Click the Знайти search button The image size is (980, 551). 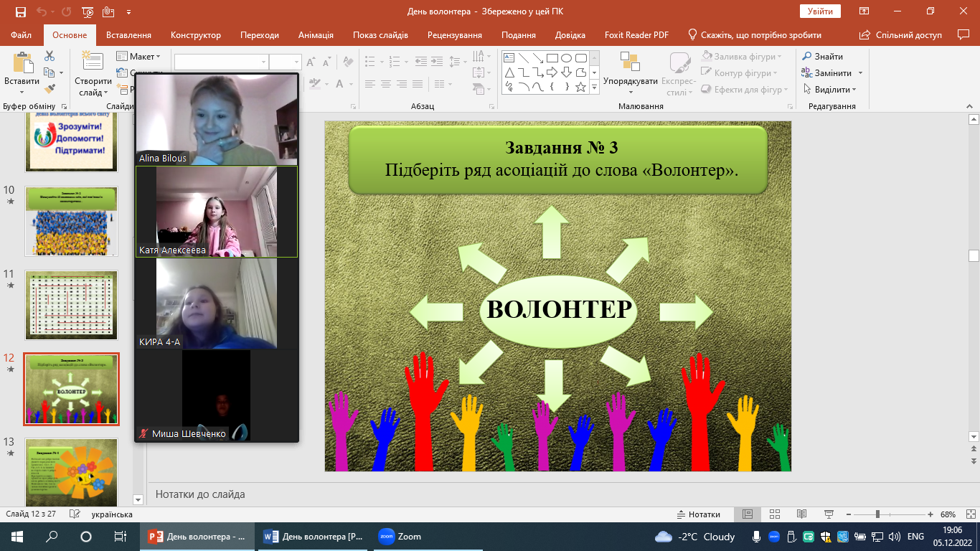(822, 57)
